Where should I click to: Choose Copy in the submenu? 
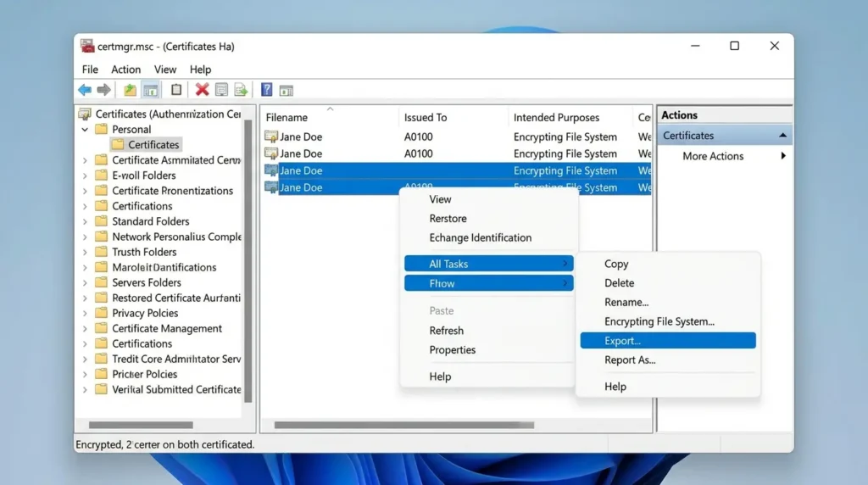click(x=616, y=264)
